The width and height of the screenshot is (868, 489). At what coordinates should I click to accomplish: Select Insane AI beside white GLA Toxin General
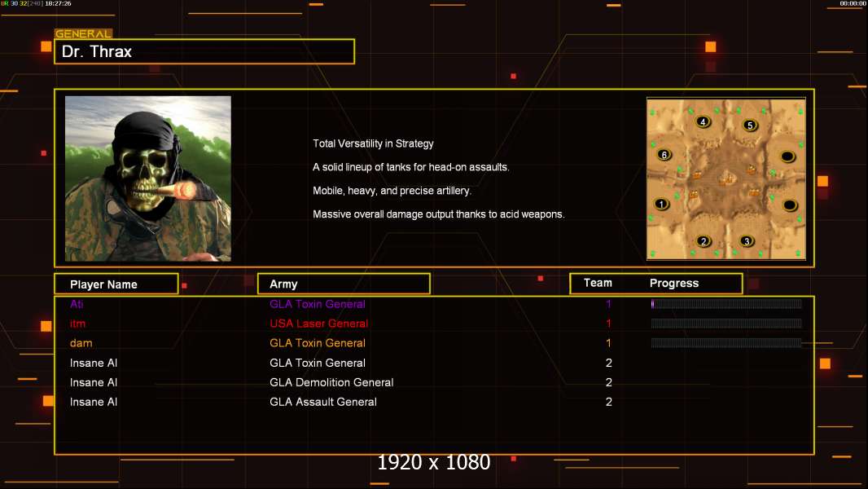coord(94,363)
